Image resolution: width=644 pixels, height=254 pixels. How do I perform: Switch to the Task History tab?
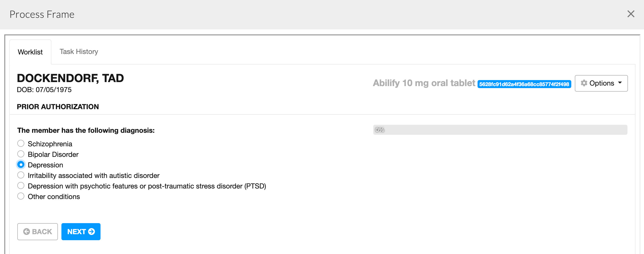[79, 52]
